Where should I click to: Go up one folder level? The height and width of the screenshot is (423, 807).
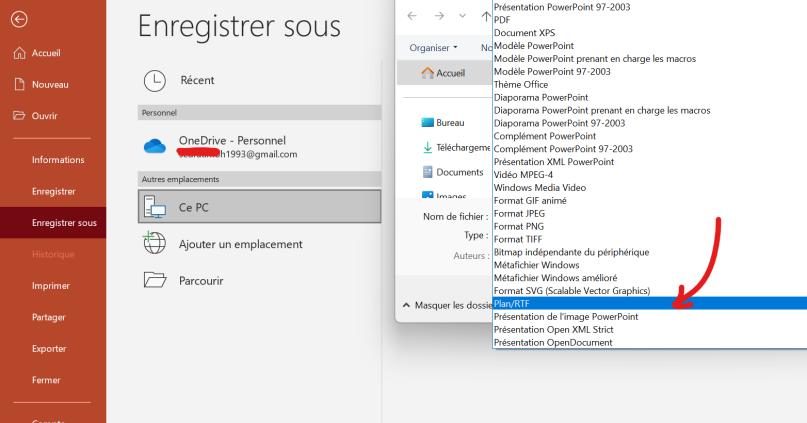coord(486,16)
